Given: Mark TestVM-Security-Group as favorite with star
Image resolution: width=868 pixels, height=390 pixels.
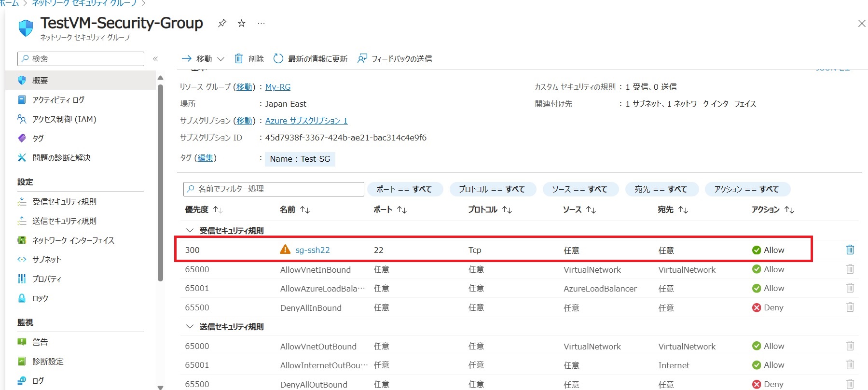Looking at the screenshot, I should tap(242, 23).
